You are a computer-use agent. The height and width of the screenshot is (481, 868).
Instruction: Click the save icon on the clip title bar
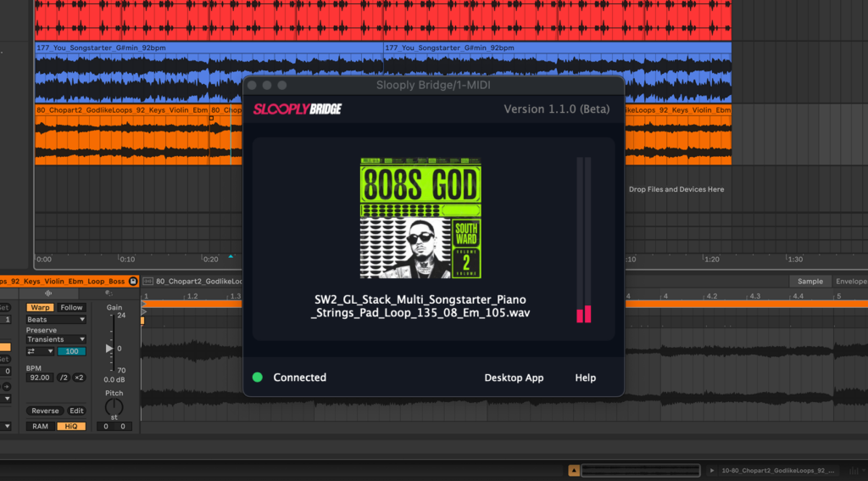pyautogui.click(x=133, y=281)
